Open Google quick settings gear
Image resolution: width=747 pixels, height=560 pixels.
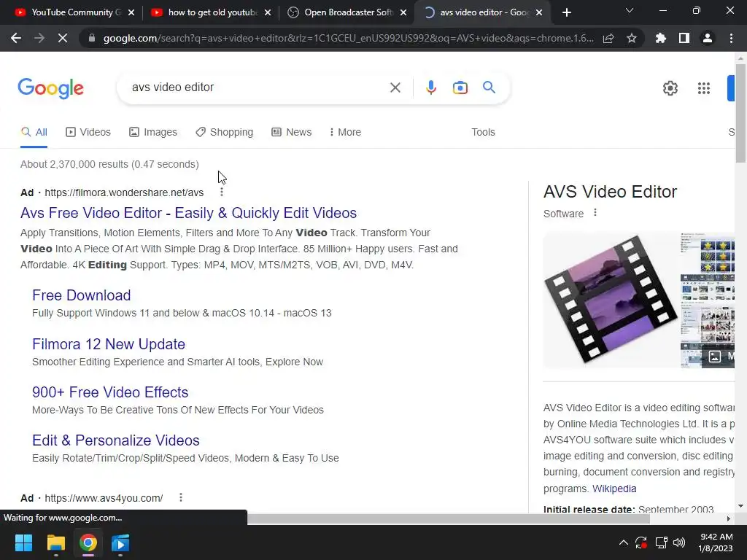click(x=670, y=88)
